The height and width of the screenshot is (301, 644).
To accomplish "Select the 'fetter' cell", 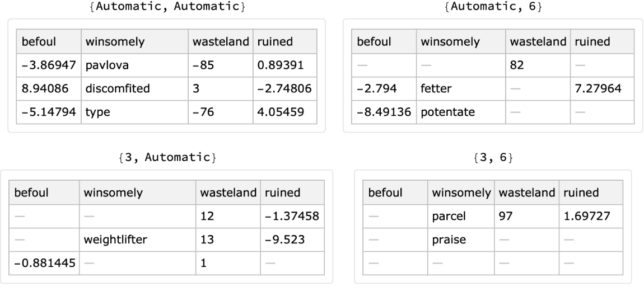I will tap(433, 88).
